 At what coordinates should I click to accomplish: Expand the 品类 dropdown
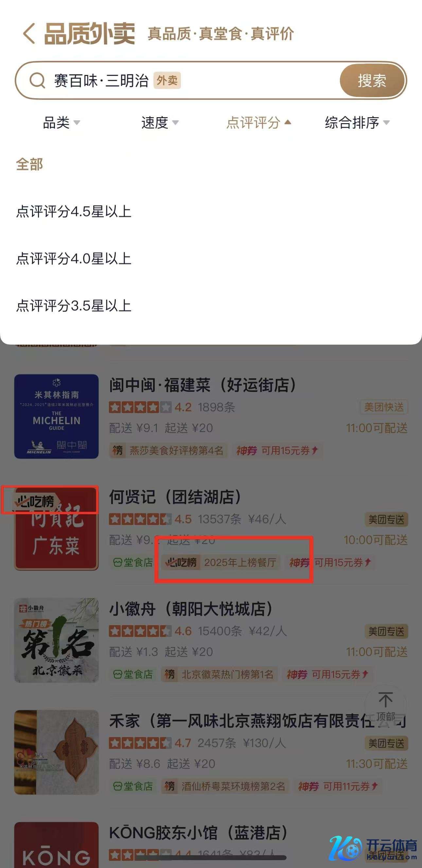(62, 122)
